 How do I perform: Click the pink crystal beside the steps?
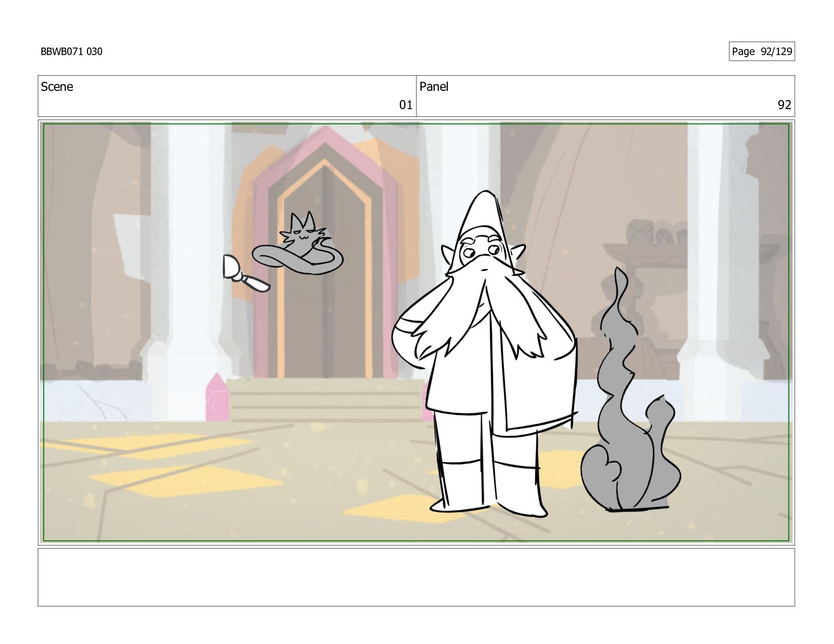pos(216,397)
